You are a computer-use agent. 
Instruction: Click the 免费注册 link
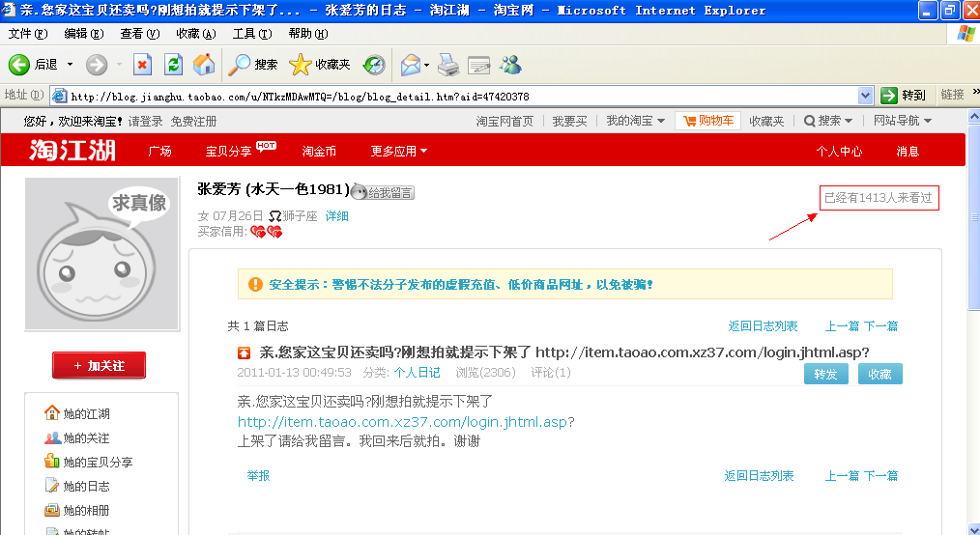tap(193, 121)
